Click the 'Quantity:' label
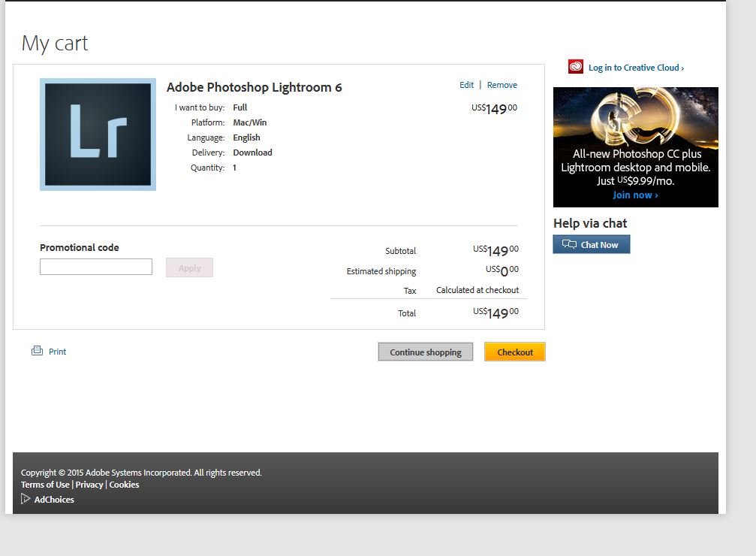This screenshot has width=756, height=556. 207,168
